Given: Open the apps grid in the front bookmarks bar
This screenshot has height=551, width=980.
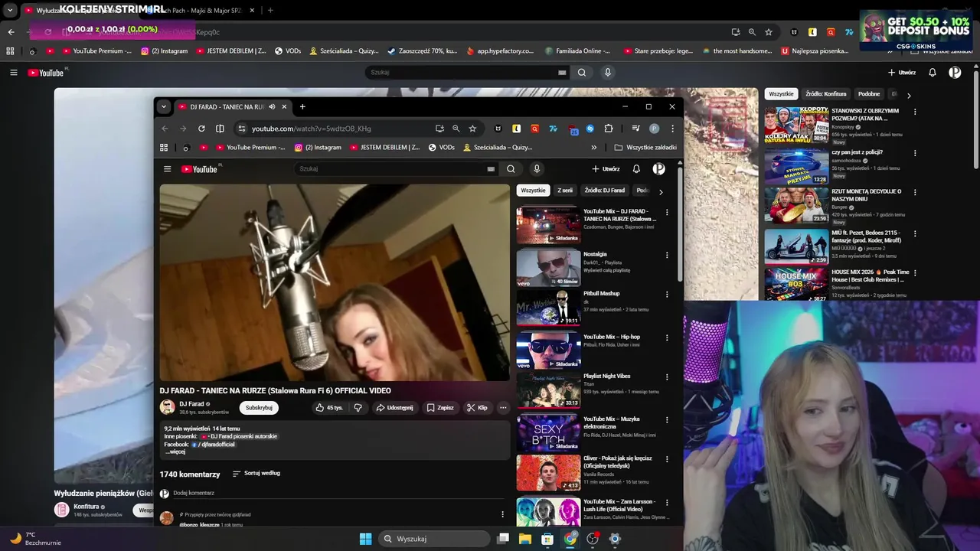Looking at the screenshot, I should click(x=164, y=147).
